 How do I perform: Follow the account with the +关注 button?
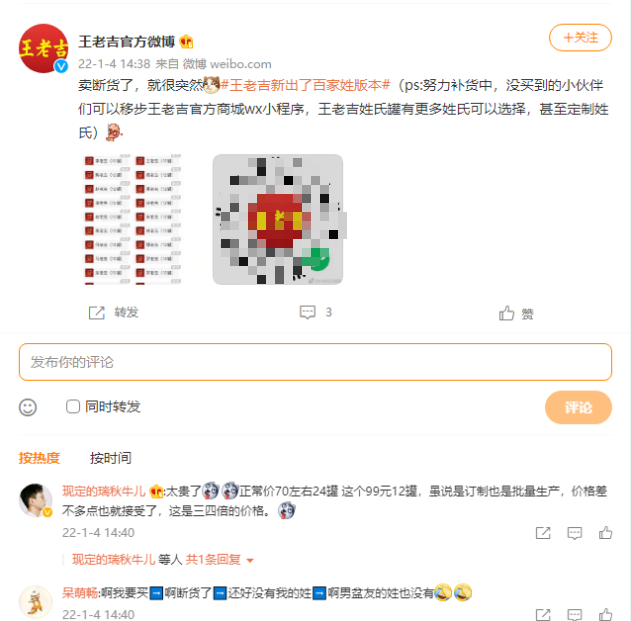[x=580, y=37]
